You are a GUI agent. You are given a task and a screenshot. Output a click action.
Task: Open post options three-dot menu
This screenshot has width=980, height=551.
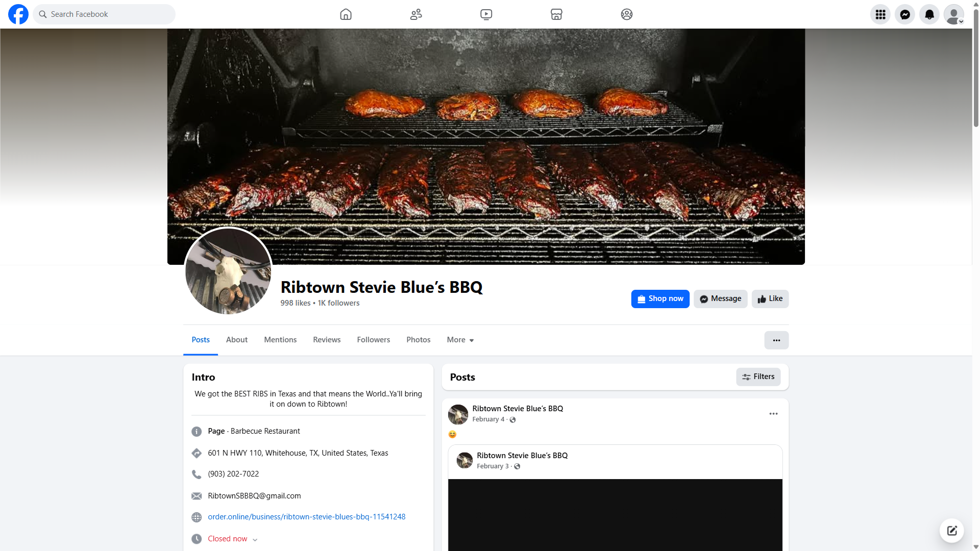pyautogui.click(x=773, y=414)
